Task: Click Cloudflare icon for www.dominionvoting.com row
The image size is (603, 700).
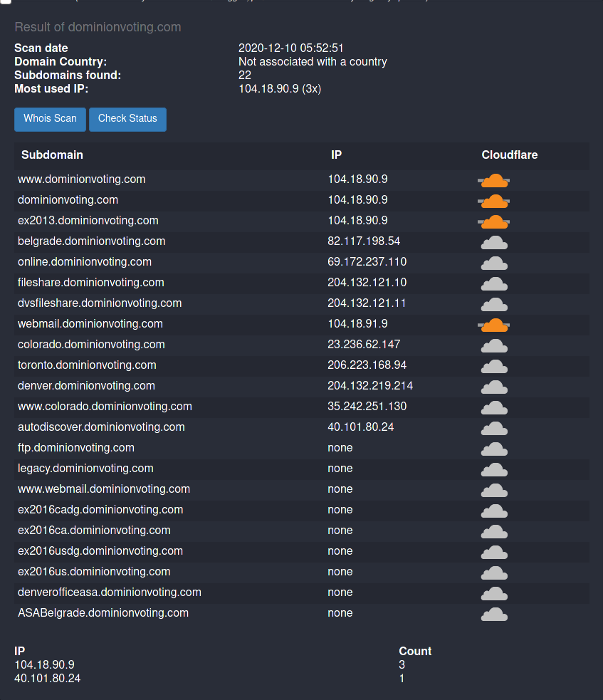Action: tap(493, 180)
